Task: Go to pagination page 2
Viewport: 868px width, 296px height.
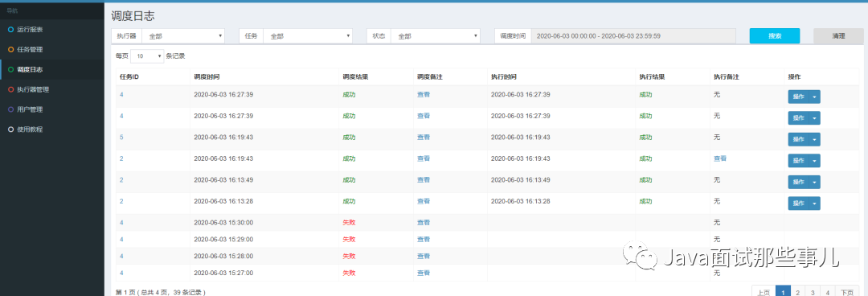Action: click(x=797, y=292)
